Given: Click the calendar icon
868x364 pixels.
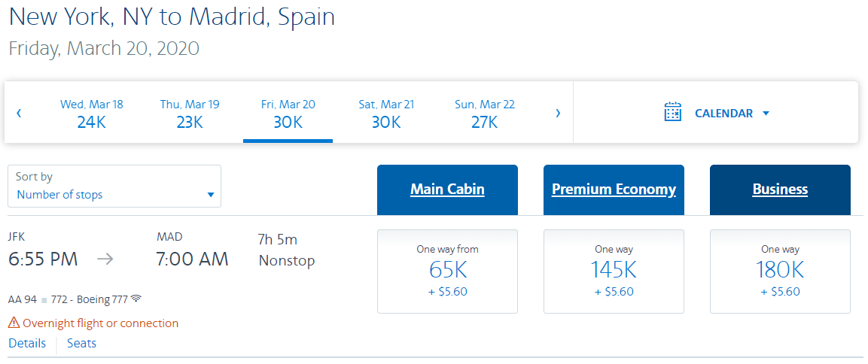Looking at the screenshot, I should click(x=672, y=112).
